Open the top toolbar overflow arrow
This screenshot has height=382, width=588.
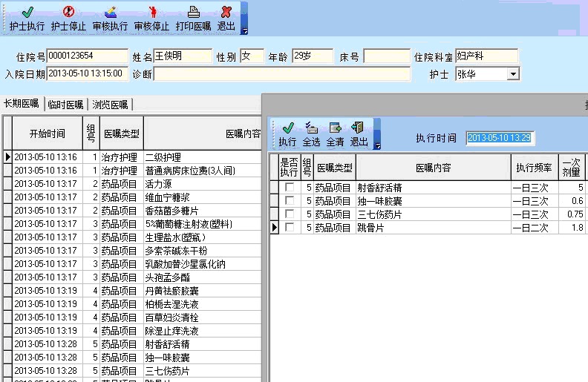244,31
